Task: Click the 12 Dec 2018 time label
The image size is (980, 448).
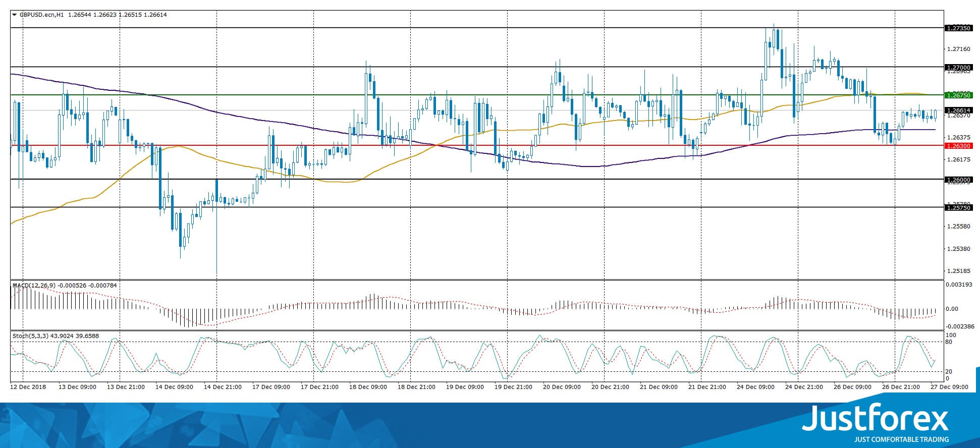Action: 28,387
